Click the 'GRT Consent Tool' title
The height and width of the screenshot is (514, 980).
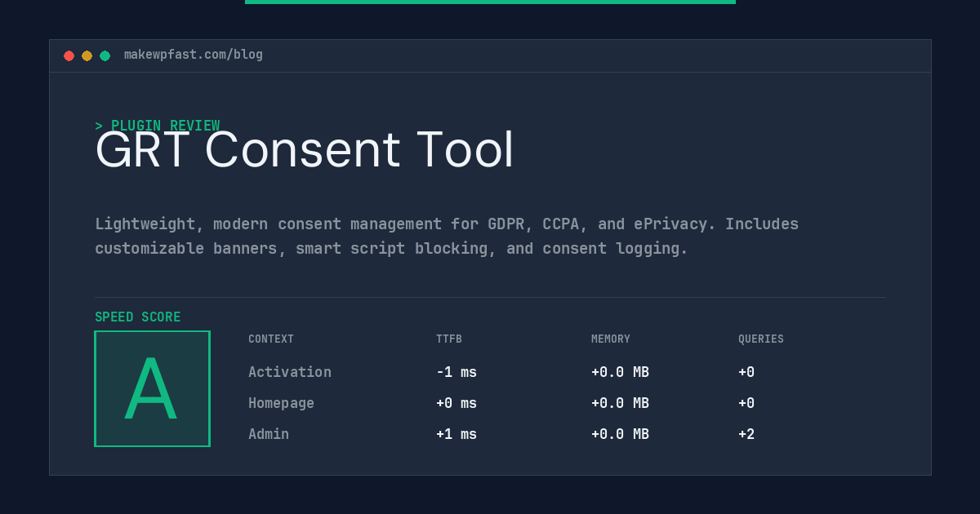click(305, 150)
